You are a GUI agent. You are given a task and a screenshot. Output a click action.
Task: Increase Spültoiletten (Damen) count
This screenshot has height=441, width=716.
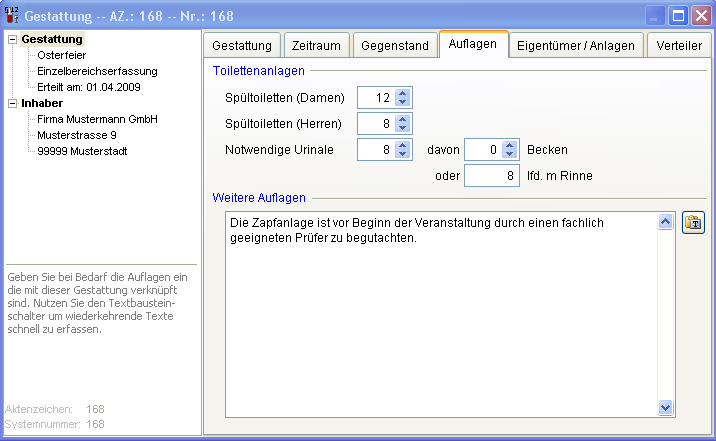[x=403, y=93]
